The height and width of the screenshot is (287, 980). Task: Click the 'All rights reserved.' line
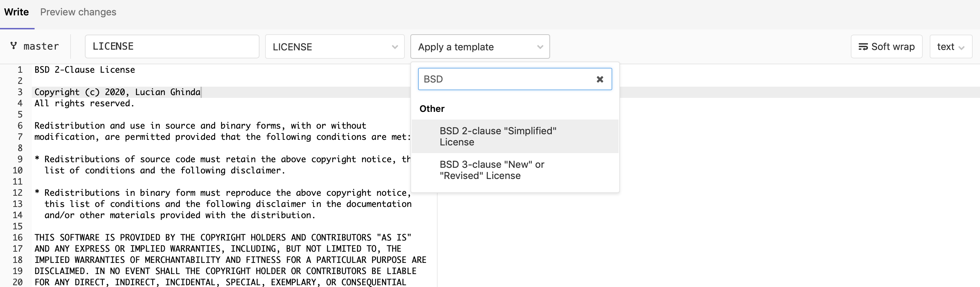click(x=85, y=103)
